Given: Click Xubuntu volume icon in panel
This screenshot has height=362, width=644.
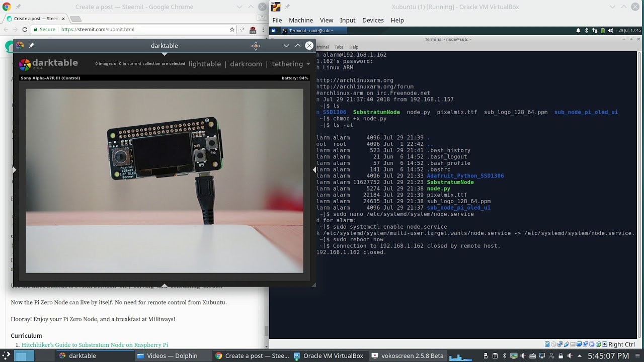Looking at the screenshot, I should coord(610,31).
